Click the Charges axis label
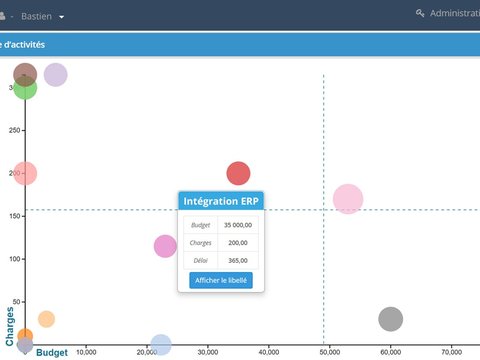 pos(10,327)
